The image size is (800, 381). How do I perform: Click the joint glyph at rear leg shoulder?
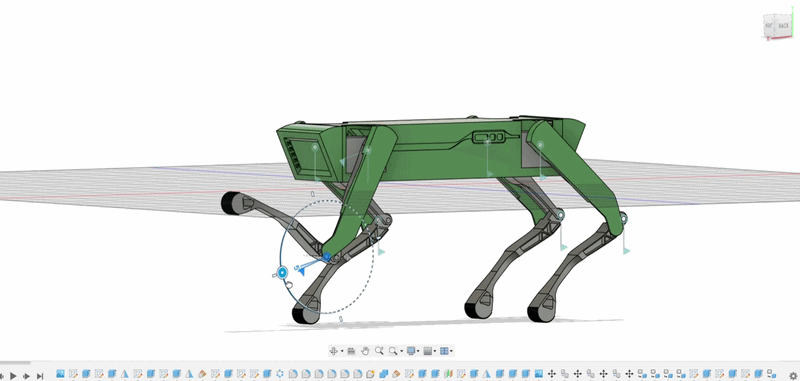[x=540, y=145]
